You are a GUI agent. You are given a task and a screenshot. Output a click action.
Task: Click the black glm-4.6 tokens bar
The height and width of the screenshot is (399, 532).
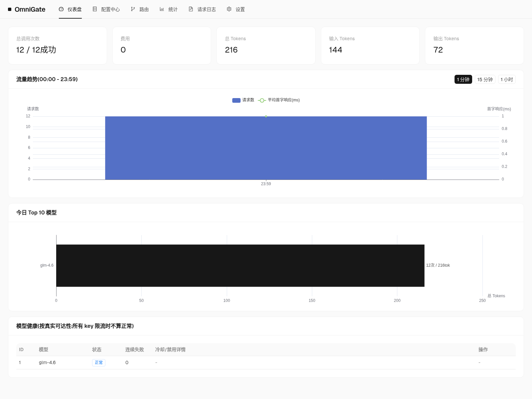(x=240, y=266)
